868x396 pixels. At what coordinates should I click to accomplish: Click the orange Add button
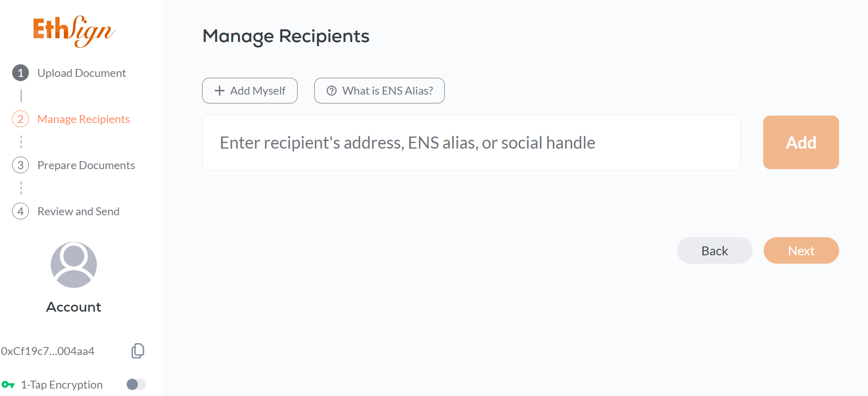[x=801, y=143]
